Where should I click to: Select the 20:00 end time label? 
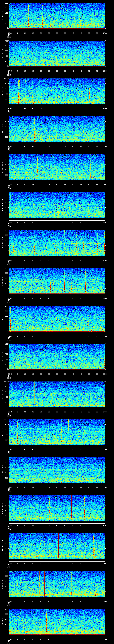pos(105,147)
